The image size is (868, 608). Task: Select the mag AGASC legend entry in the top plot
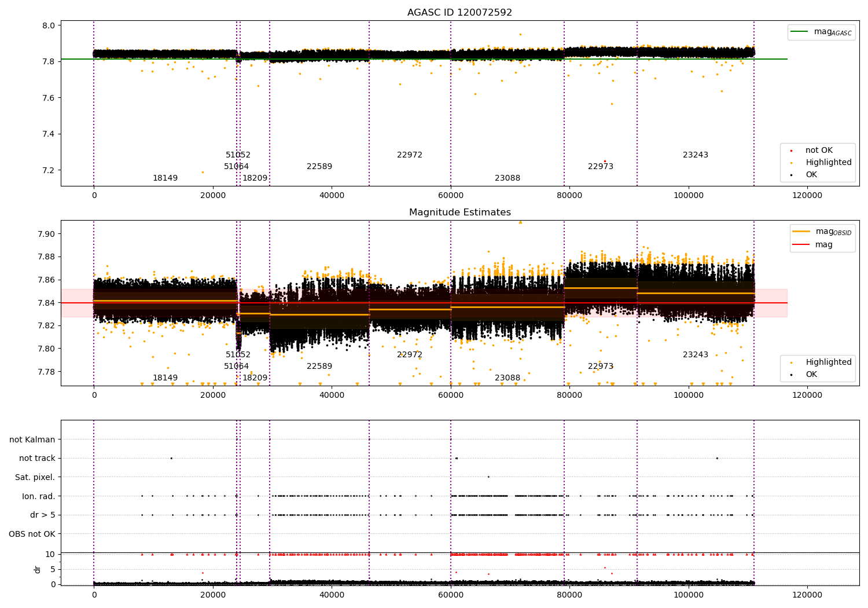(x=821, y=32)
